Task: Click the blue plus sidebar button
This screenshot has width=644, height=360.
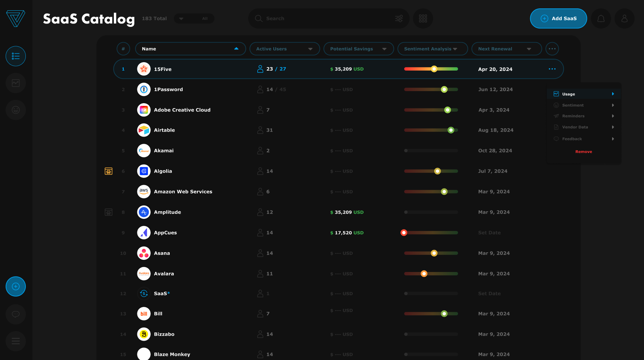Action: pos(16,286)
